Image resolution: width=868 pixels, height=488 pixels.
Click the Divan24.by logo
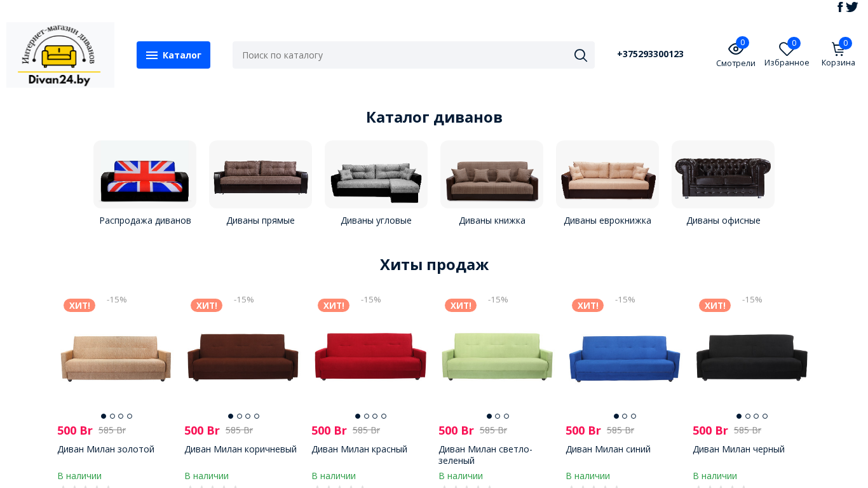click(60, 55)
